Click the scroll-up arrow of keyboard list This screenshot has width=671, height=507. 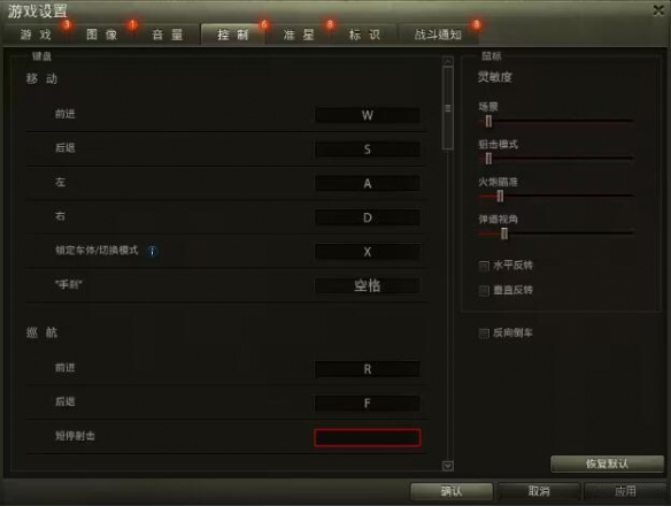pyautogui.click(x=448, y=62)
